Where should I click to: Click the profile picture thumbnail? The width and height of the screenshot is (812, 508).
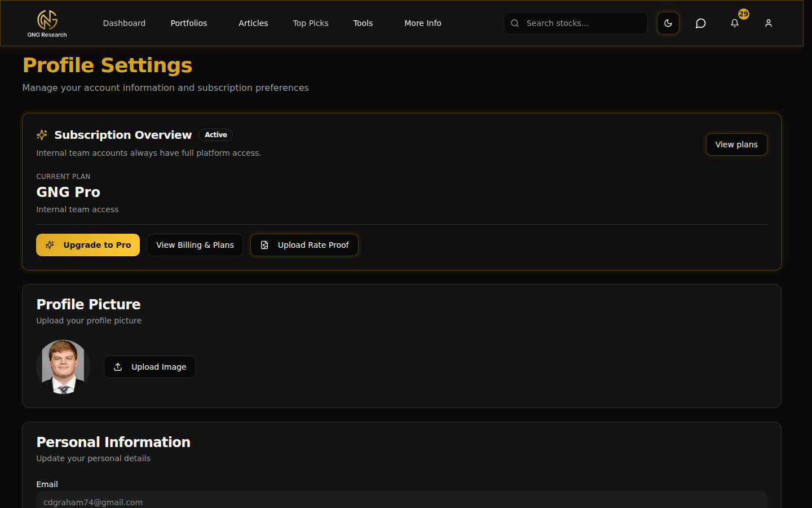point(63,367)
